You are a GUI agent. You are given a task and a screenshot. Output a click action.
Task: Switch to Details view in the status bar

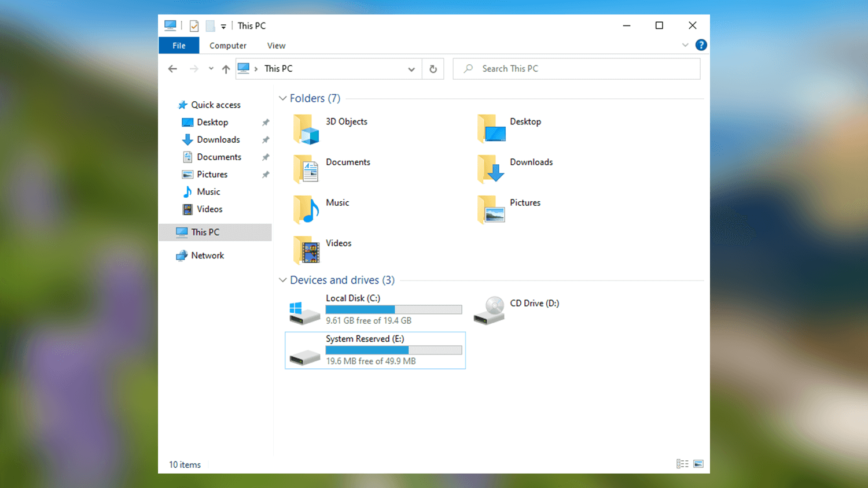pyautogui.click(x=682, y=464)
